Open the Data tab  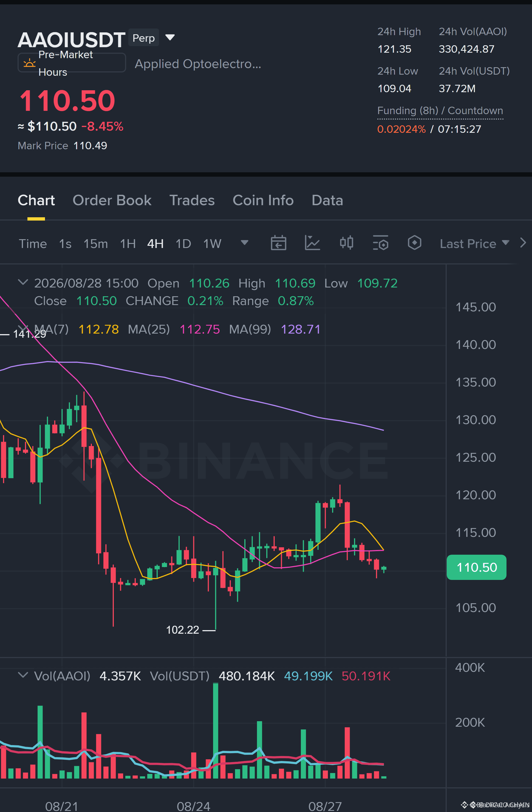(327, 200)
